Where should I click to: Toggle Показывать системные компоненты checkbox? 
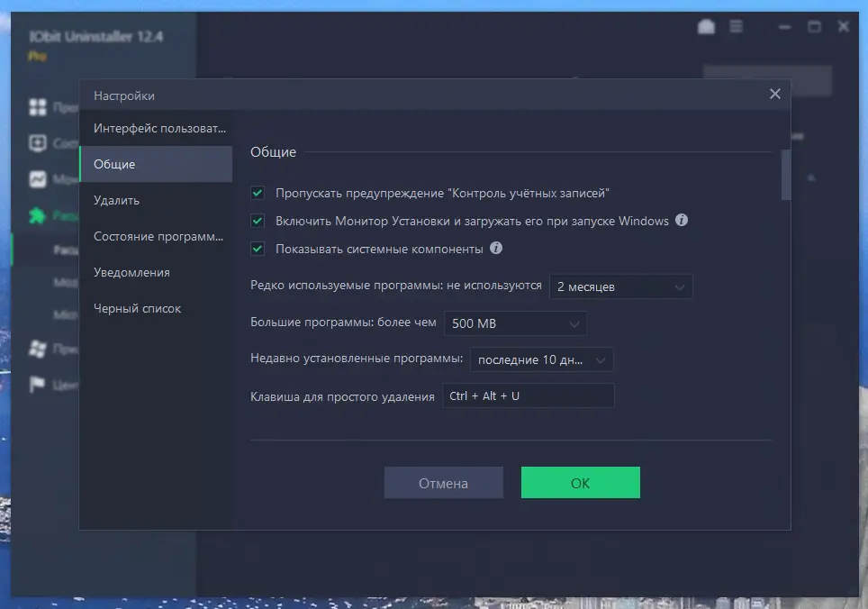pos(258,249)
